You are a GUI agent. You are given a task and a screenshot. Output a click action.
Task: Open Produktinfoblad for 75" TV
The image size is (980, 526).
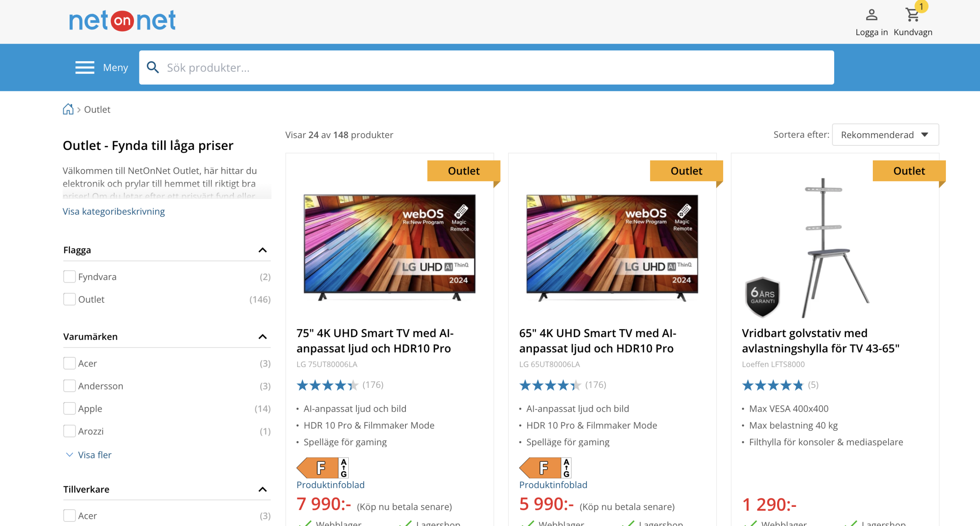click(330, 485)
